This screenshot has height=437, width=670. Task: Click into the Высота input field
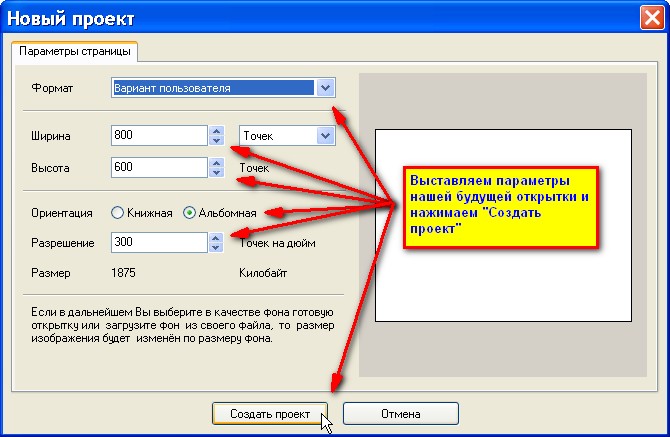(159, 167)
